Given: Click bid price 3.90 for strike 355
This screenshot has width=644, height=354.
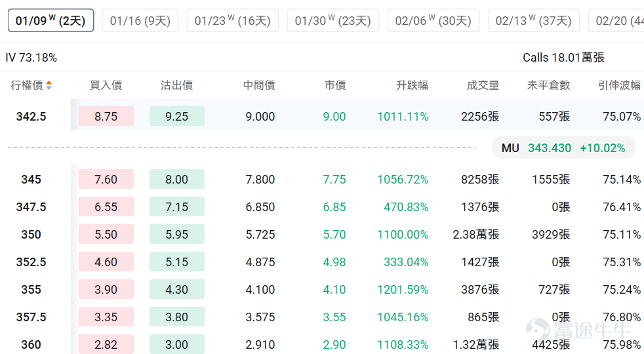Looking at the screenshot, I should tap(106, 289).
